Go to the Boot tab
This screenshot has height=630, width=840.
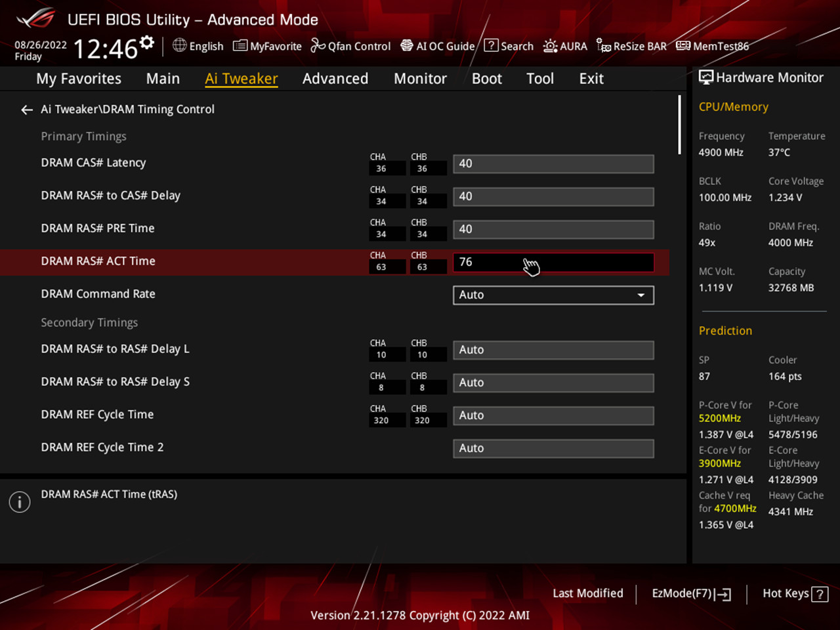pos(486,79)
